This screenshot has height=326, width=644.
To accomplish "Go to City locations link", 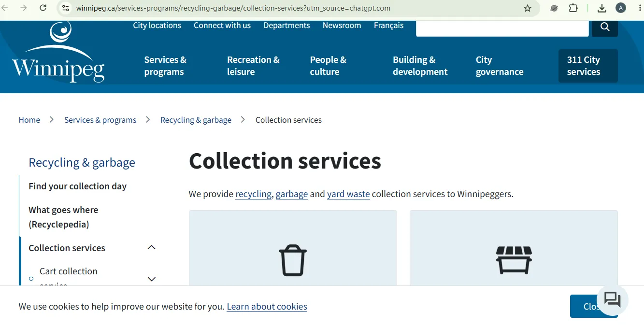I will pos(157,26).
